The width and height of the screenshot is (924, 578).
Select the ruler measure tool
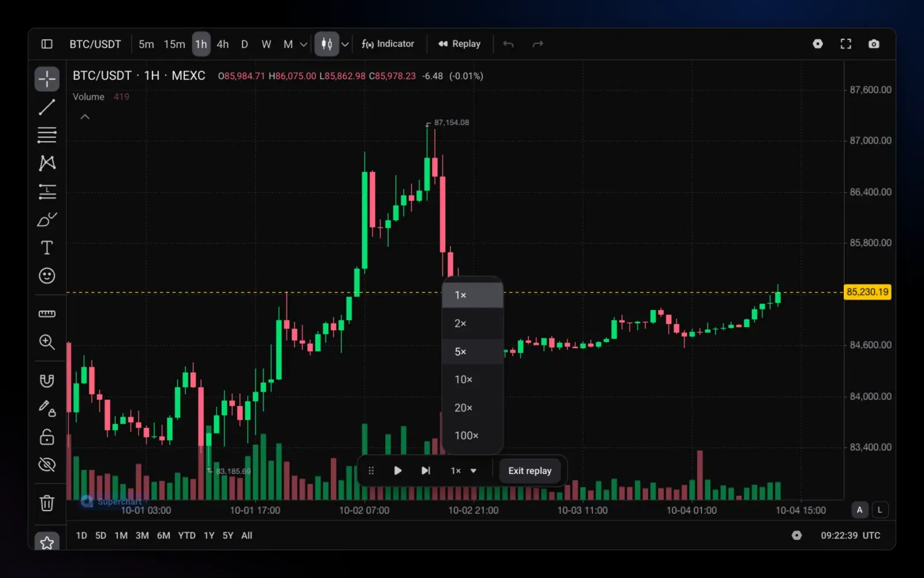coord(47,314)
